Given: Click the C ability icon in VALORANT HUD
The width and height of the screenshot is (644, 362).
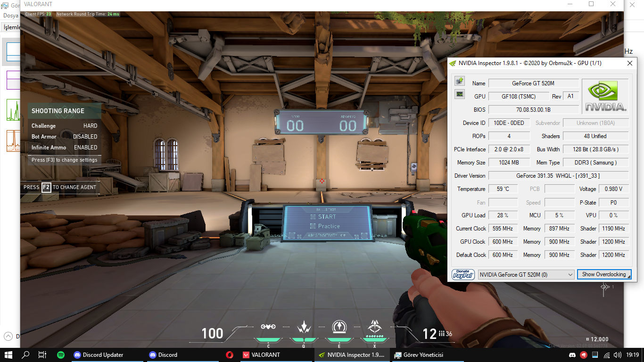Looking at the screenshot, I should (268, 327).
